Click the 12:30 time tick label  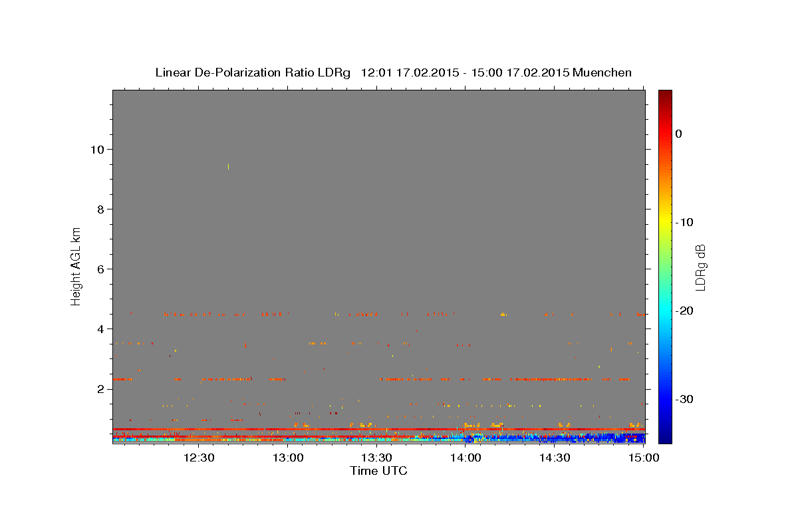pyautogui.click(x=198, y=458)
